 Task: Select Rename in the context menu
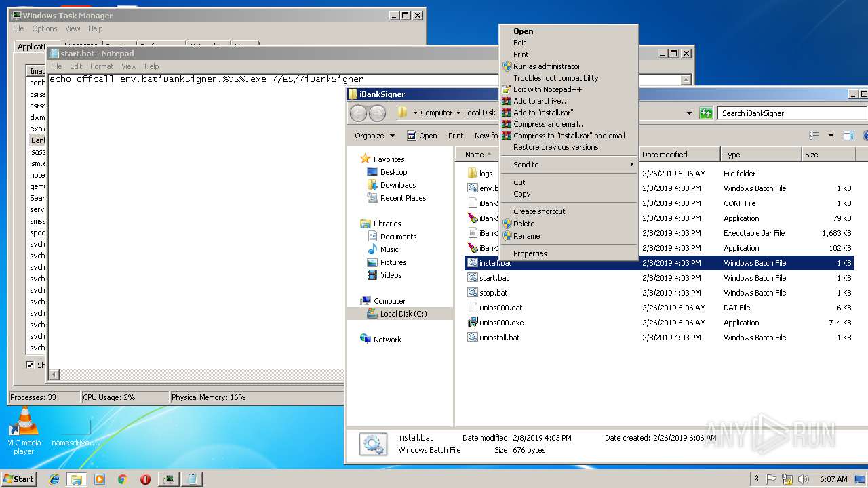[568, 236]
